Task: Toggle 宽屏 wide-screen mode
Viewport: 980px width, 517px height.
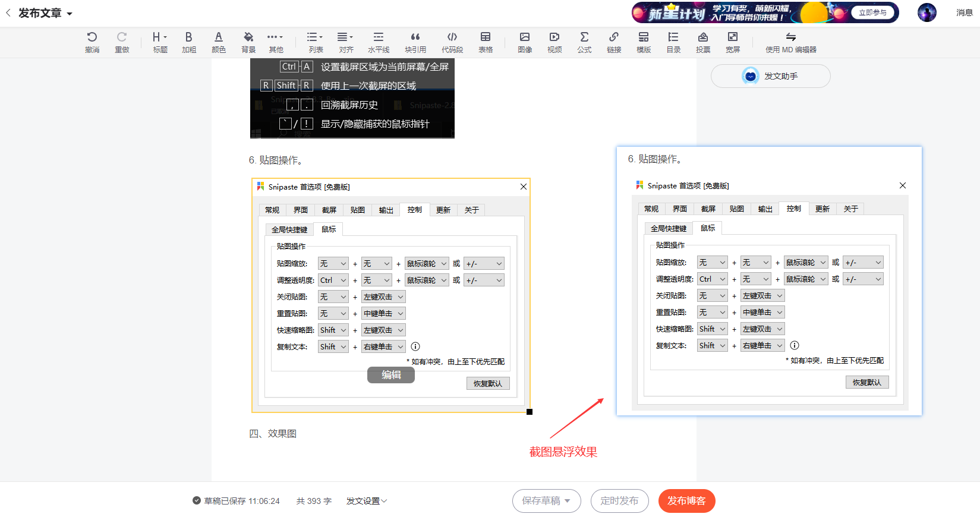Action: pyautogui.click(x=733, y=43)
